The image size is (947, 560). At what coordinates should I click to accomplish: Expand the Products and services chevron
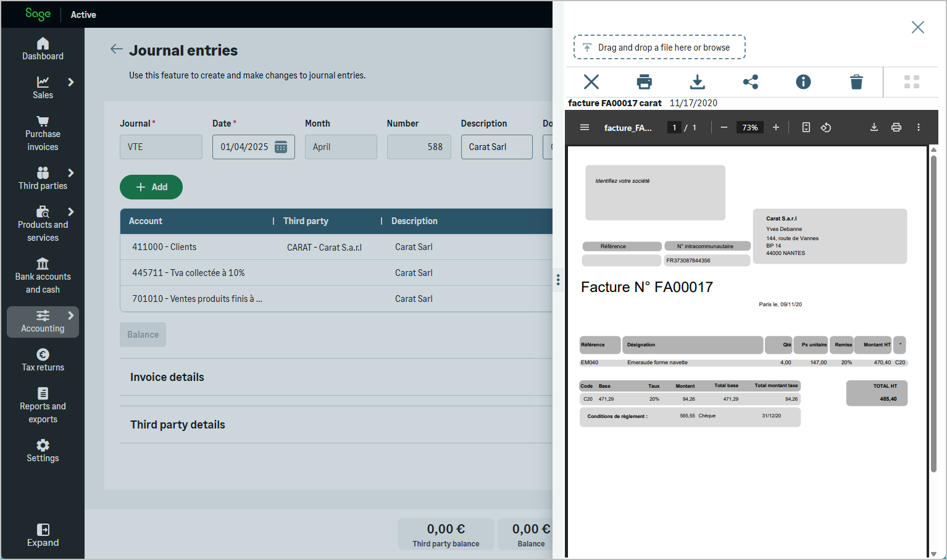tap(71, 212)
